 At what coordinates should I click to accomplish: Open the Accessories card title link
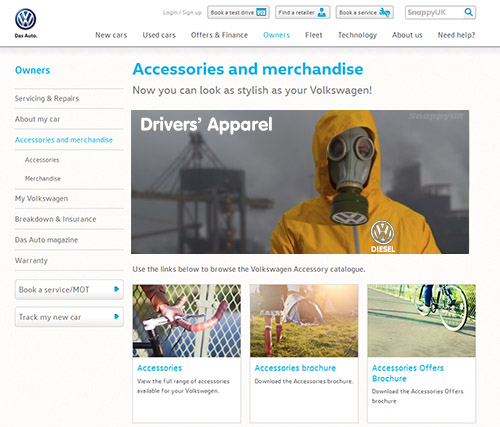click(160, 368)
